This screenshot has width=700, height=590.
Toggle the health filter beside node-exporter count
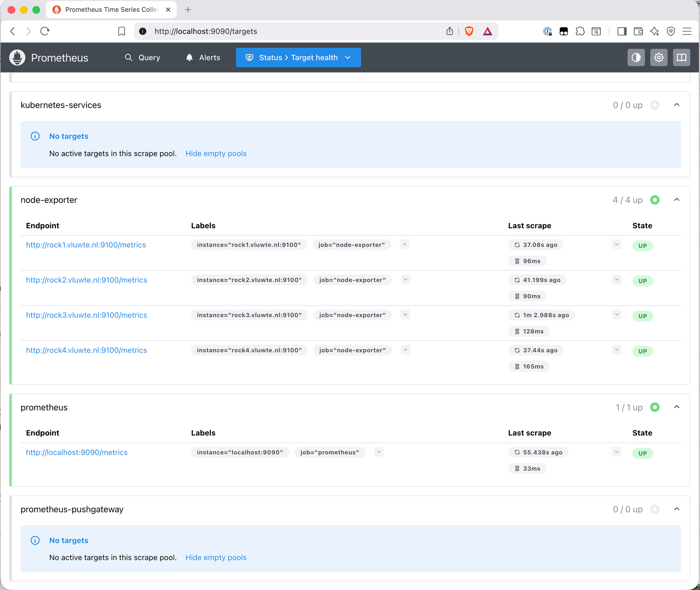coord(655,200)
